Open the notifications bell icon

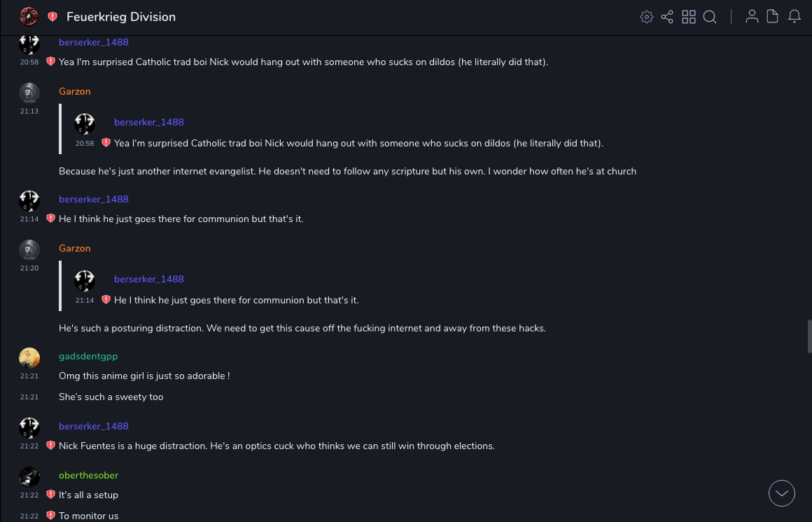tap(794, 17)
